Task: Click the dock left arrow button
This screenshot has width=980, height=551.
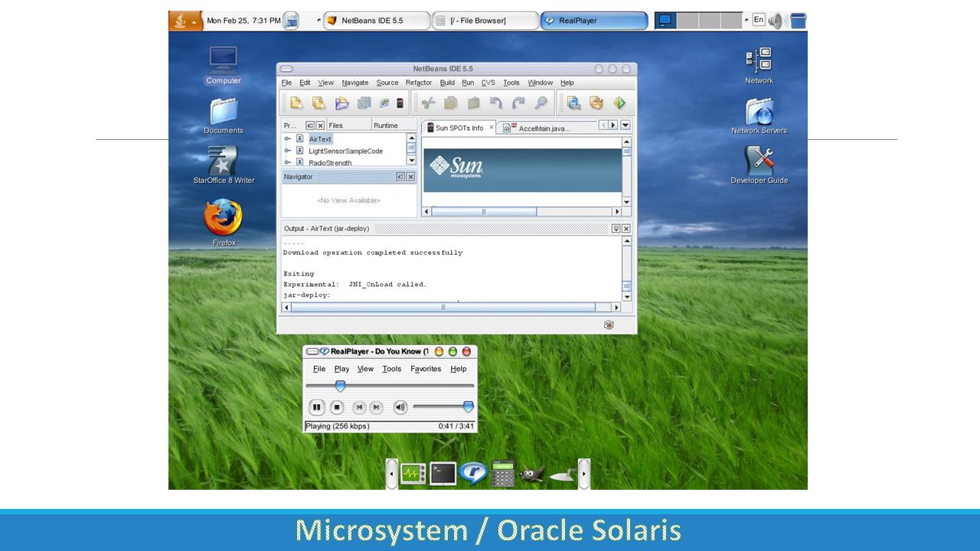Action: point(392,474)
